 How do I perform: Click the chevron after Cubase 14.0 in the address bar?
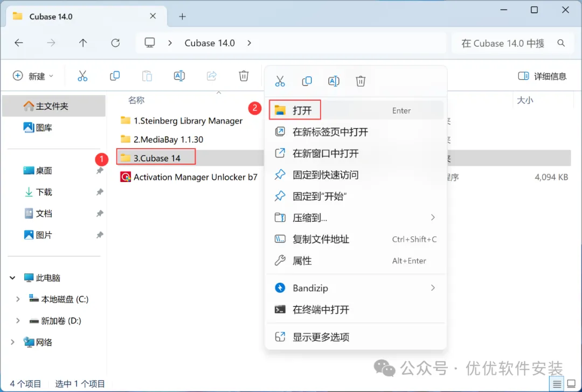(x=249, y=43)
